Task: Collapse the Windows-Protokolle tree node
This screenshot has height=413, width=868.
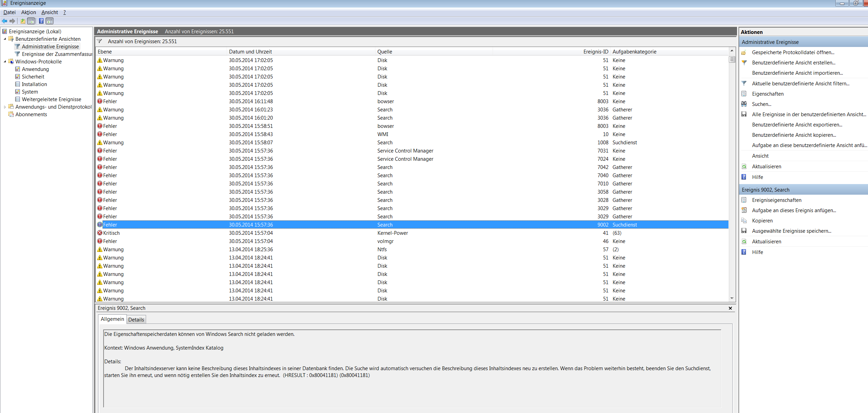Action: coord(5,62)
